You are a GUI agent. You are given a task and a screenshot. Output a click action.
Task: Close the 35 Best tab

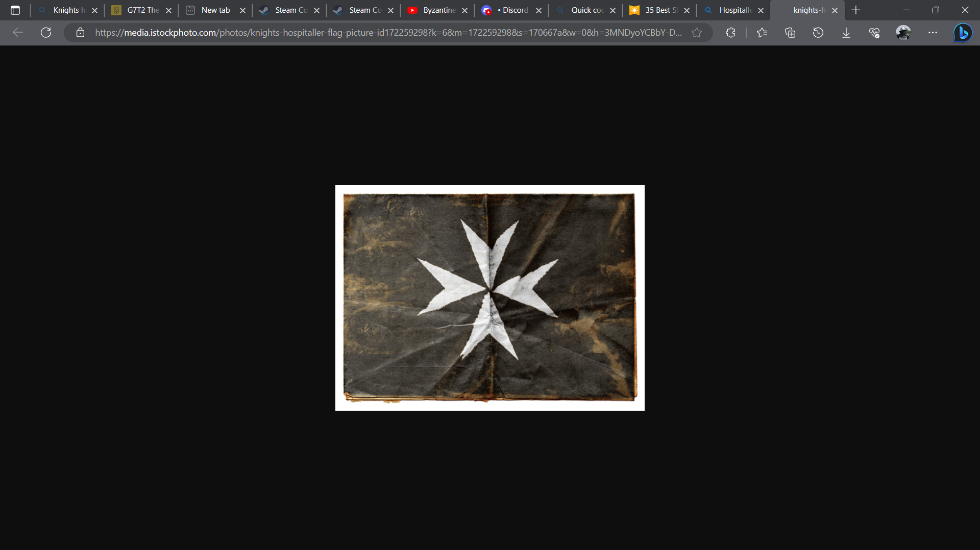point(687,10)
